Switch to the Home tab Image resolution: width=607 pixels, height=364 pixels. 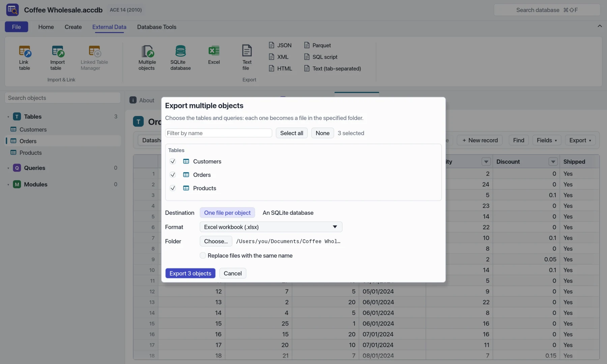click(x=46, y=27)
